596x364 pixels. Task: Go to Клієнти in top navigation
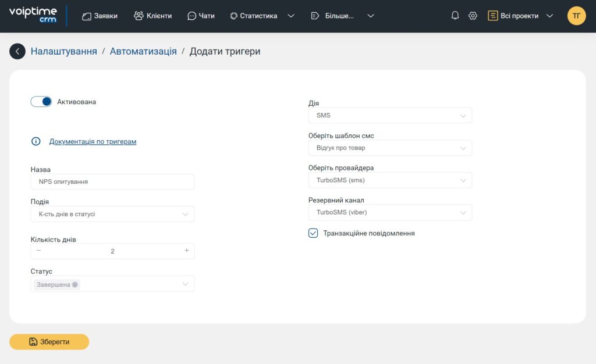[153, 16]
